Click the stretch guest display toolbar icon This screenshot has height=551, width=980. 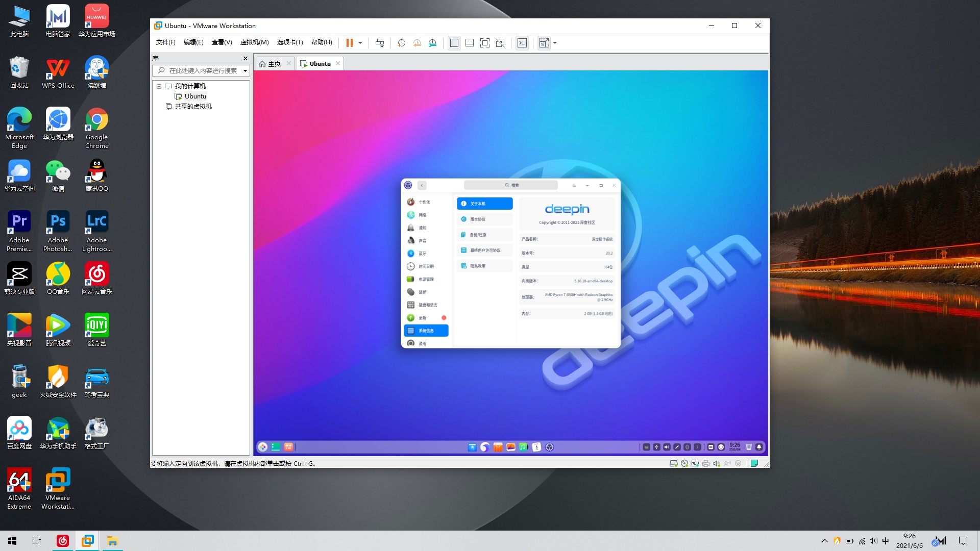[x=544, y=43]
